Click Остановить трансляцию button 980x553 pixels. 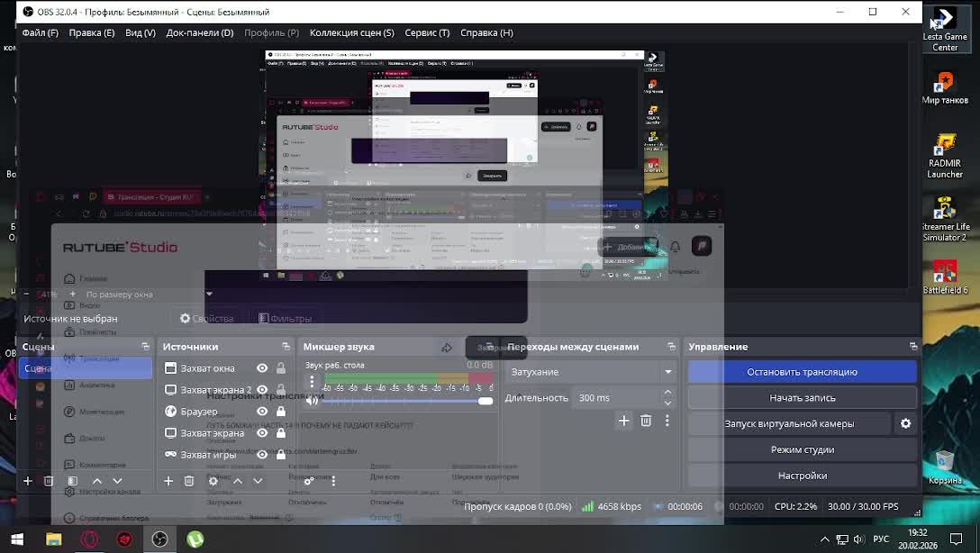803,372
